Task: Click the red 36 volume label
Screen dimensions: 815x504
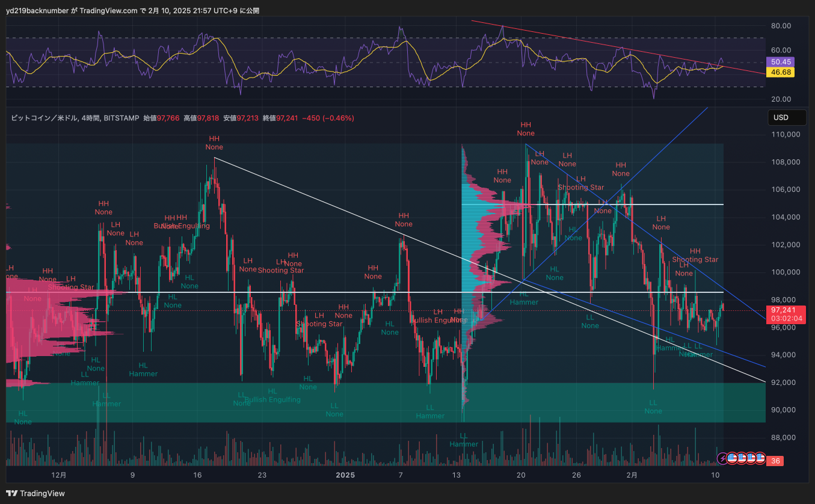Action: click(x=775, y=461)
